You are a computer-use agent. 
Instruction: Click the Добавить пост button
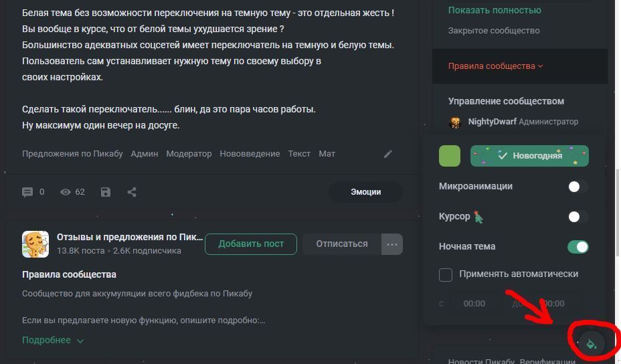click(x=251, y=244)
